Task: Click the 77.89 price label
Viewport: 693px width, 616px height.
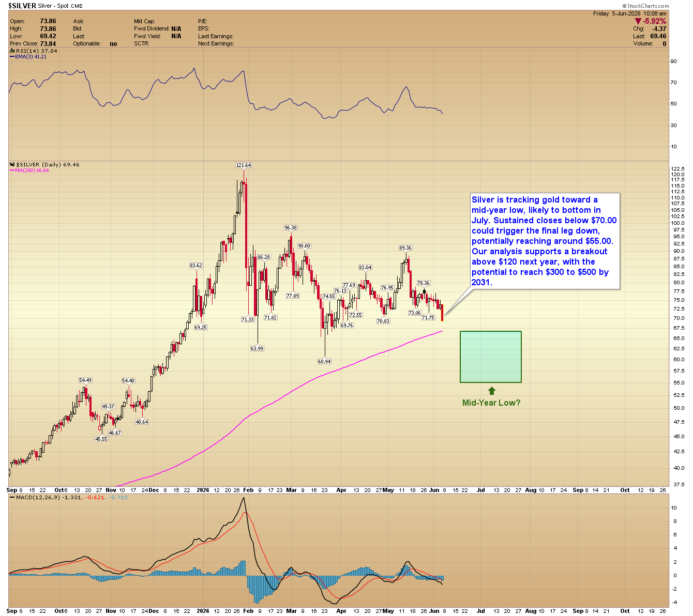Action: [293, 296]
